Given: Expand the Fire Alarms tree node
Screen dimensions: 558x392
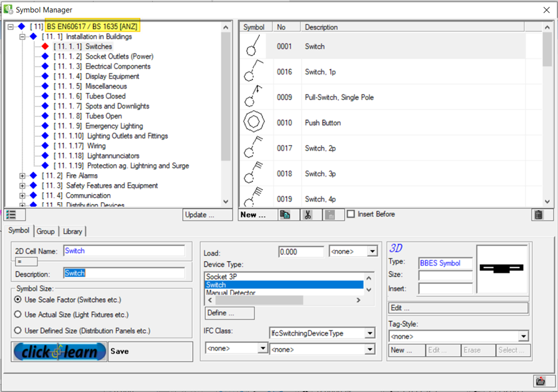Looking at the screenshot, I should 23,176.
